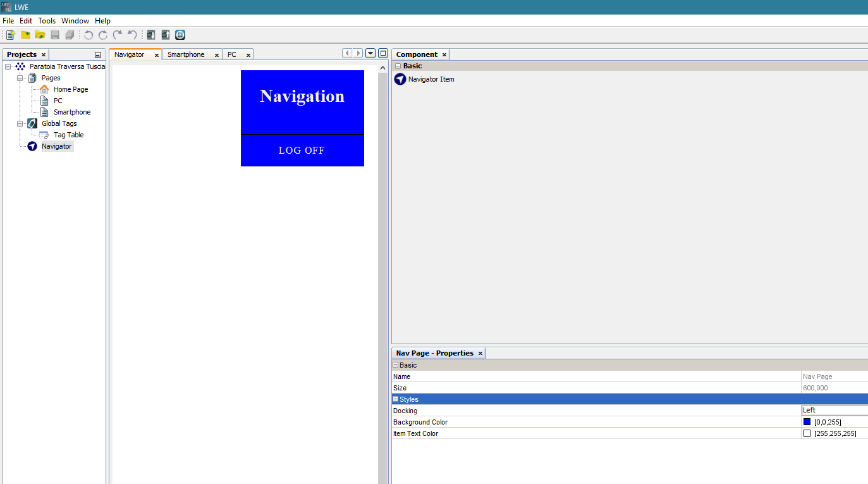The width and height of the screenshot is (868, 484).
Task: Click the LOG OFF navigation item
Action: 302,151
